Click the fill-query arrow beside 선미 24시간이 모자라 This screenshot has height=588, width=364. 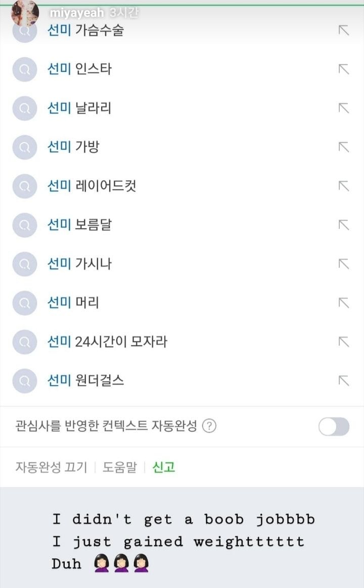tap(344, 342)
